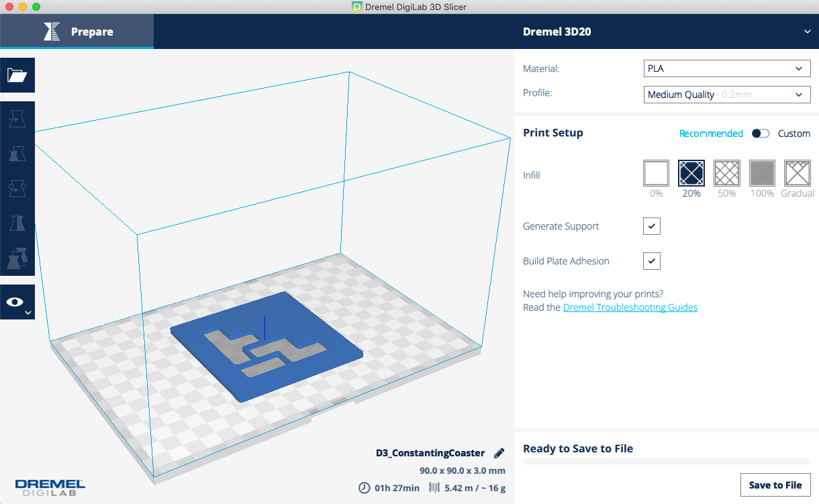Select 50% infill option
819x504 pixels.
(727, 173)
